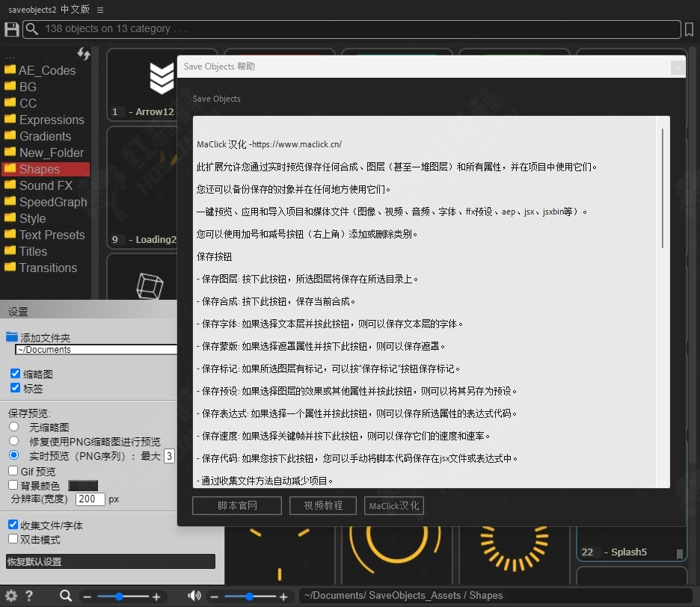Click the 最大 frames number field
The image size is (700, 607).
pos(169,456)
